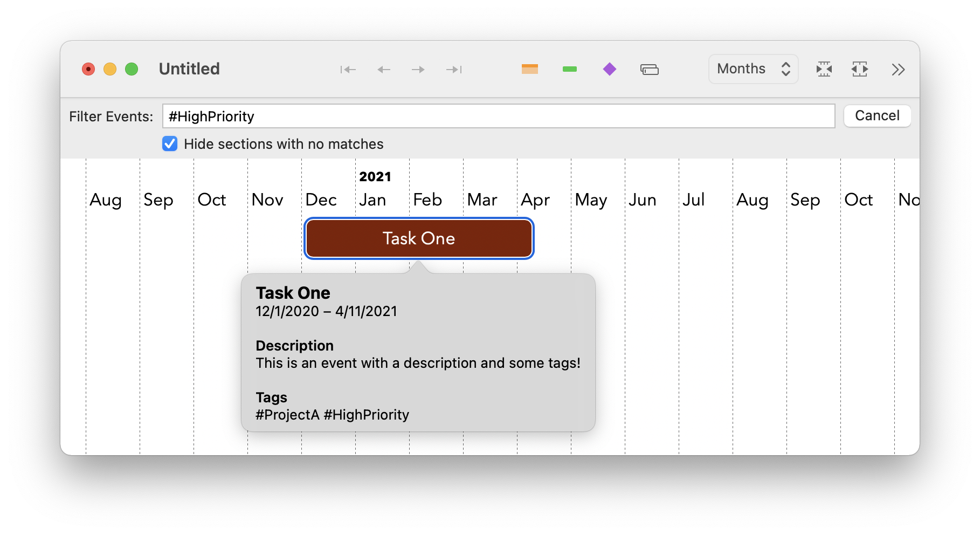Add a milestone using the purple diamond icon
The height and width of the screenshot is (535, 980).
click(609, 69)
